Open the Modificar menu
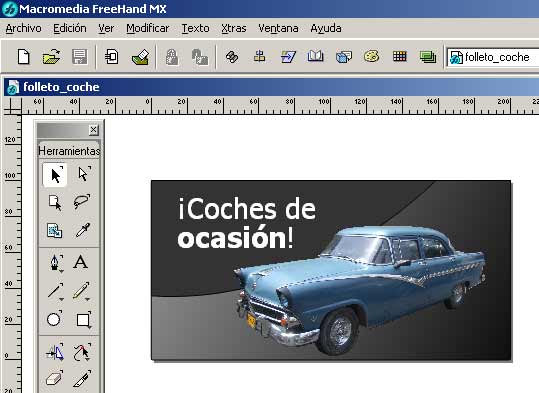Image resolution: width=539 pixels, height=393 pixels. 148,28
